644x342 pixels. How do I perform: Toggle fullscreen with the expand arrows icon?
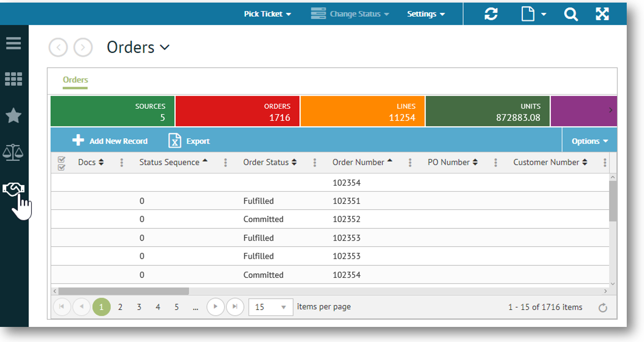tap(602, 14)
